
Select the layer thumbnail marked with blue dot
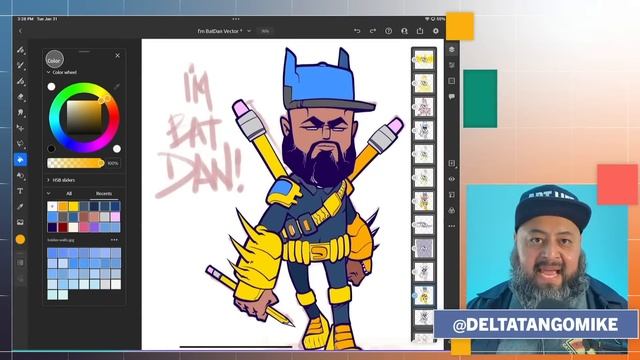pos(424,295)
